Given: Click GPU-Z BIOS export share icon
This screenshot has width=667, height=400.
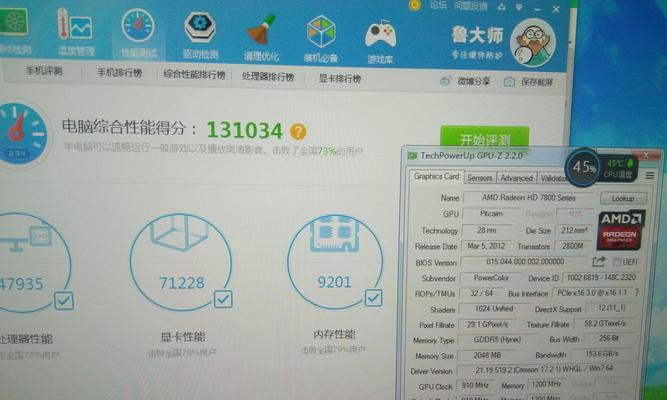Looking at the screenshot, I should (x=599, y=262).
